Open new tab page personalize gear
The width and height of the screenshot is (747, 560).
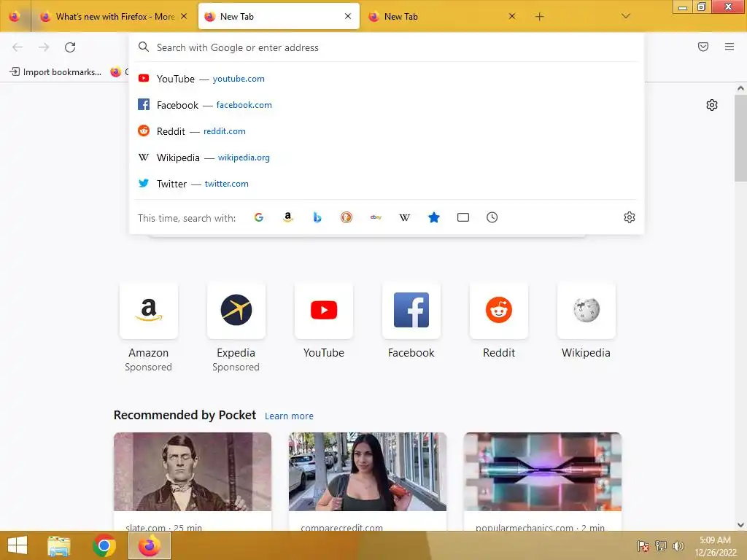point(712,105)
